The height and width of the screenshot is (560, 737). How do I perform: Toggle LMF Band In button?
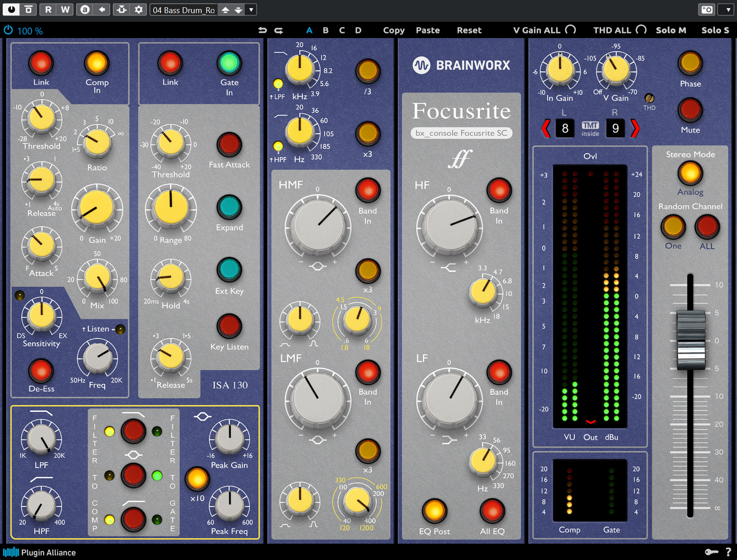(368, 372)
